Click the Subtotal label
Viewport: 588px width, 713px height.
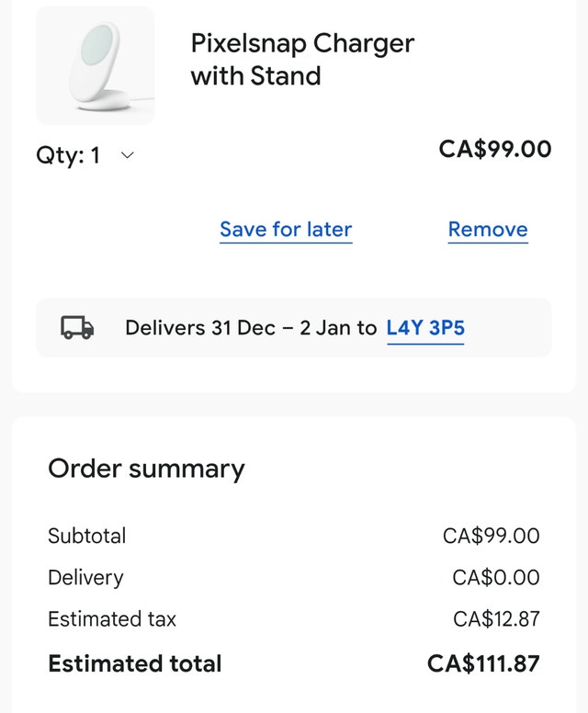point(86,536)
